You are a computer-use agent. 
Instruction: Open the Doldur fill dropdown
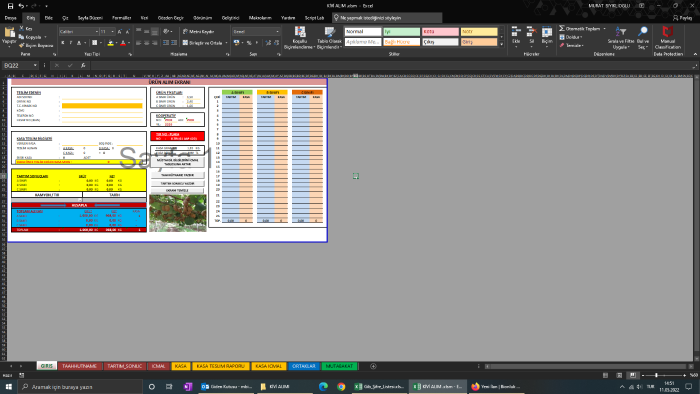[x=571, y=37]
